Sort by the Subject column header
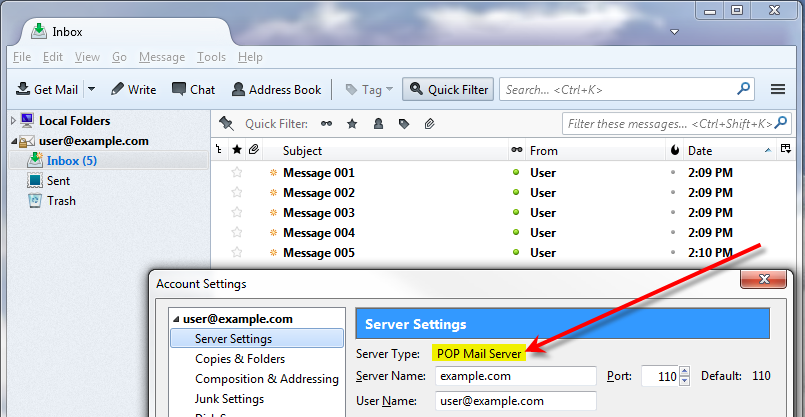Viewport: 805px width, 417px height. tap(386, 150)
